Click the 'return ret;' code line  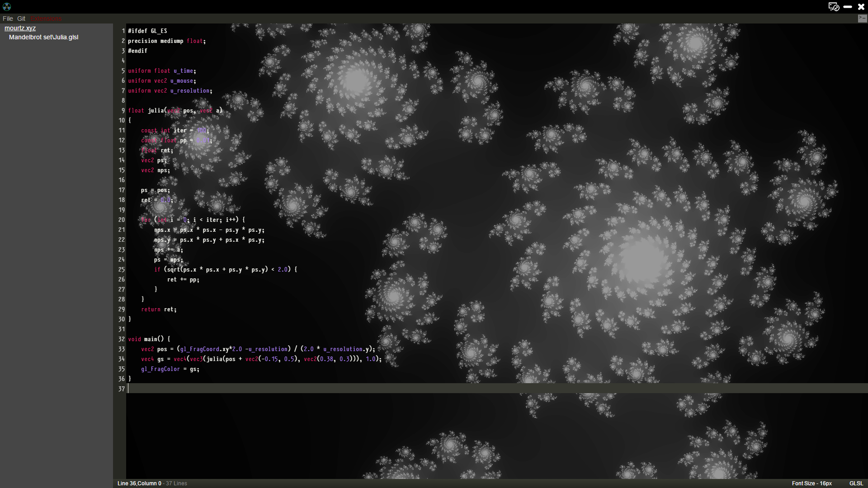click(x=159, y=310)
